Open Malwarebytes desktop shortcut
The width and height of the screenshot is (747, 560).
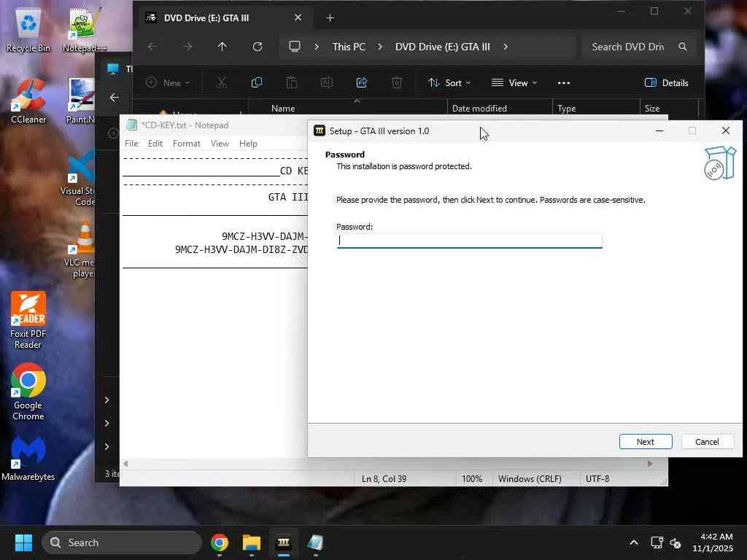pos(28,454)
